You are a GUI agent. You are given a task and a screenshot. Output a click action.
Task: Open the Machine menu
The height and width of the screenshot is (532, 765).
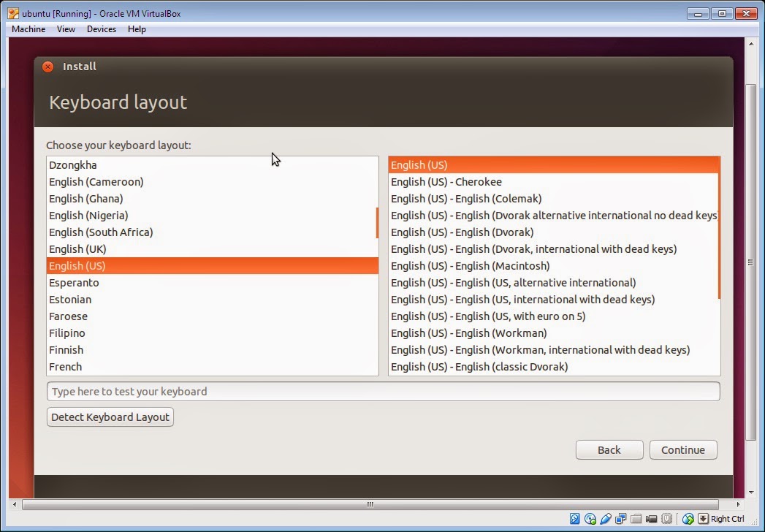coord(28,29)
